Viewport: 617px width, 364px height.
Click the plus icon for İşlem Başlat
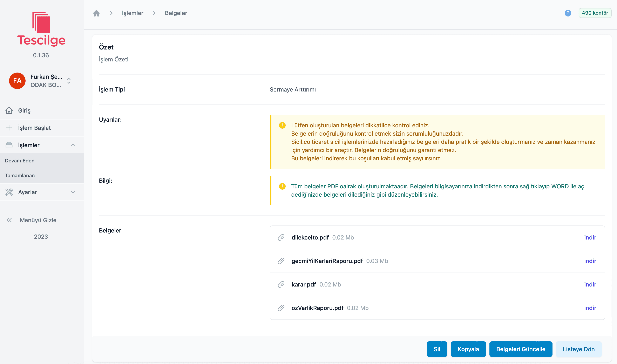click(9, 128)
